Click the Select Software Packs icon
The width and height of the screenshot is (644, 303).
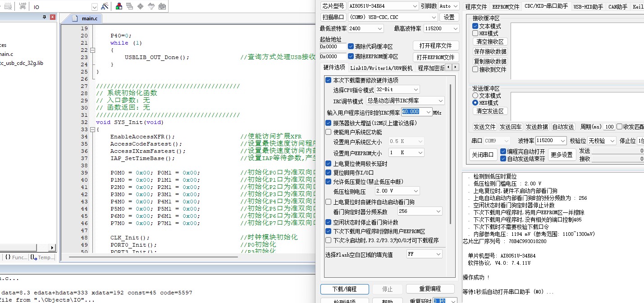(151, 6)
